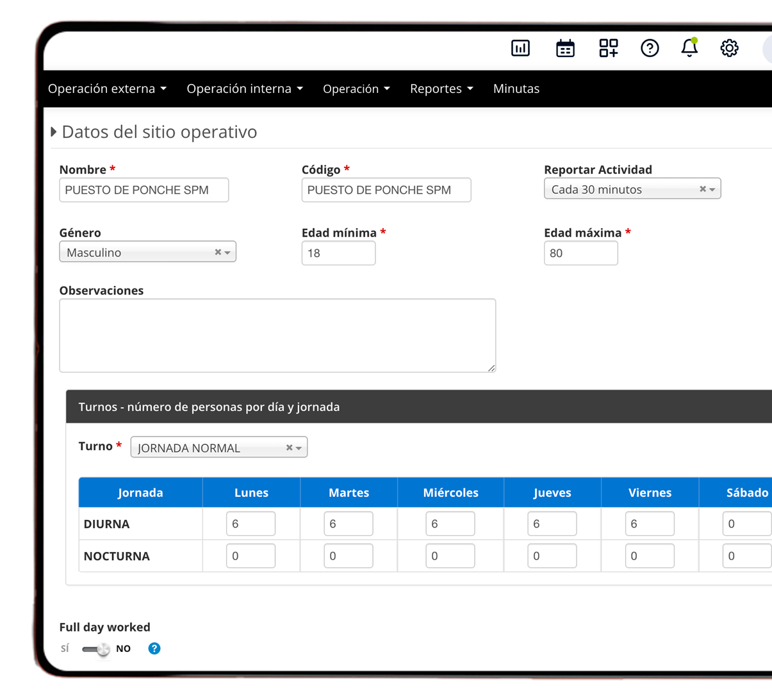Screen dimensions: 772x700
Task: Open the Reportes menu
Action: pos(441,89)
